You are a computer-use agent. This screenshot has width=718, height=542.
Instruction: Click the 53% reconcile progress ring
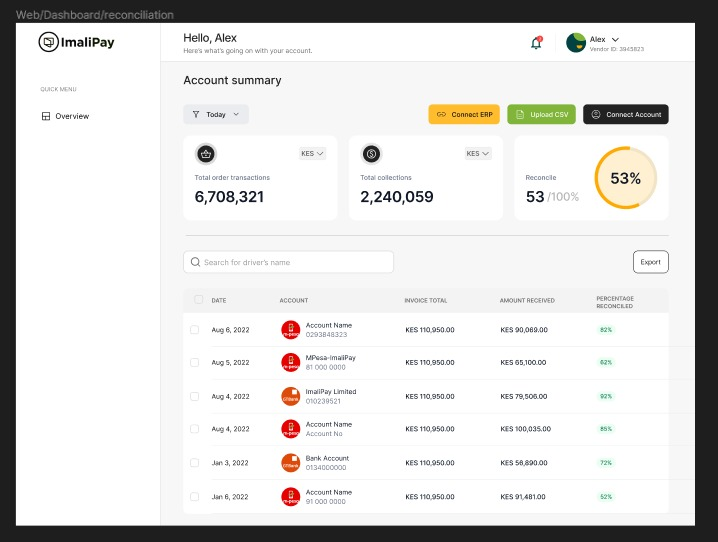626,178
